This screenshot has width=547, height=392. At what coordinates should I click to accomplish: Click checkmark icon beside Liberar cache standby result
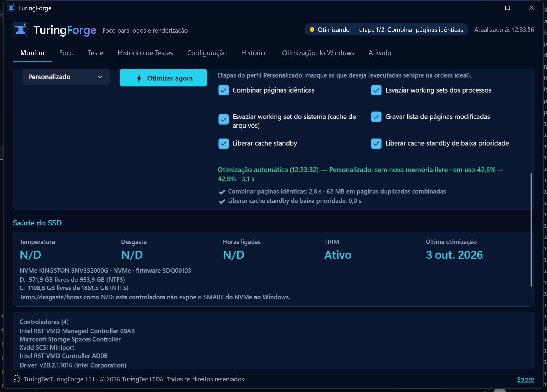(222, 201)
